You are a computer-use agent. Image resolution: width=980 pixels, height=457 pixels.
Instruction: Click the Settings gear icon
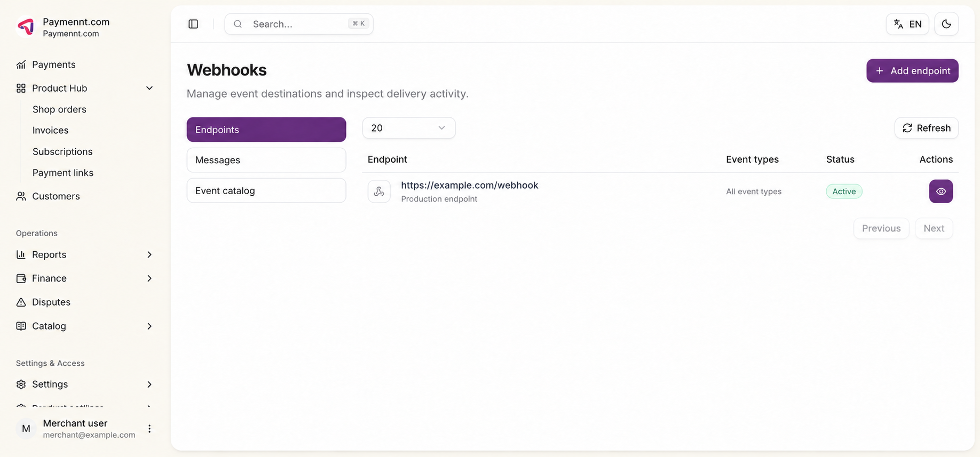tap(21, 384)
